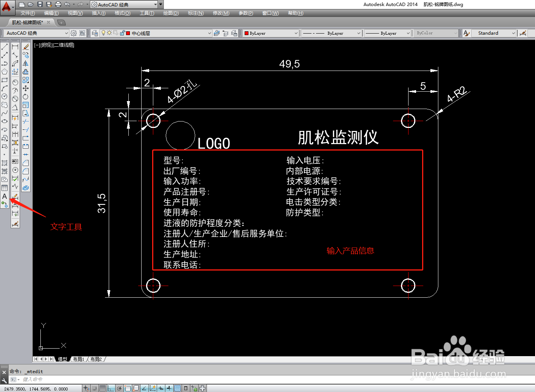This screenshot has height=392, width=535.
Task: Select the Spline draw tool
Action: (5, 113)
